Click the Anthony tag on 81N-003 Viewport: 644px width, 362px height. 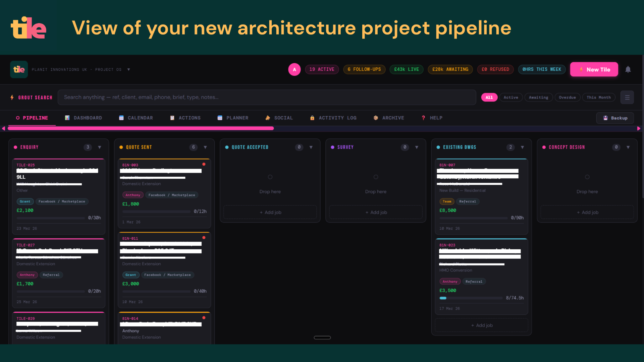(x=133, y=195)
